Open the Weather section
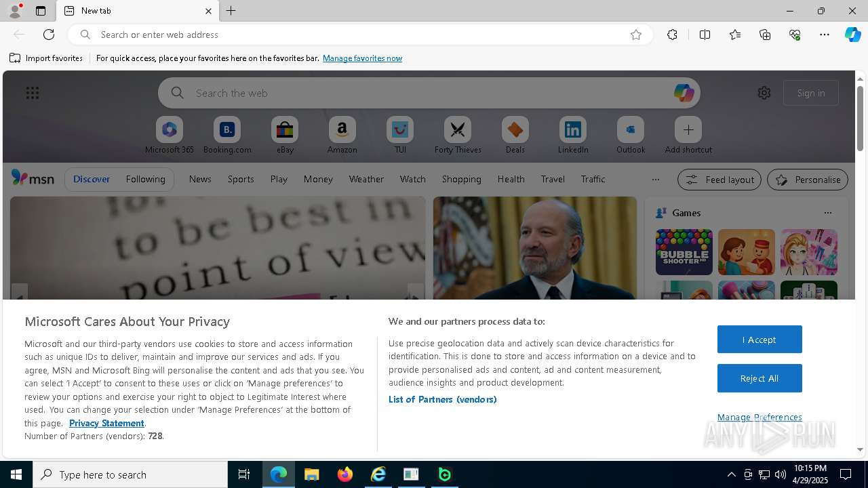868x488 pixels. (366, 179)
